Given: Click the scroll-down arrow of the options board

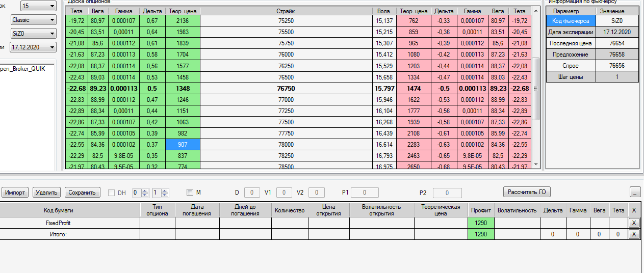Looking at the screenshot, I should click(x=535, y=165).
